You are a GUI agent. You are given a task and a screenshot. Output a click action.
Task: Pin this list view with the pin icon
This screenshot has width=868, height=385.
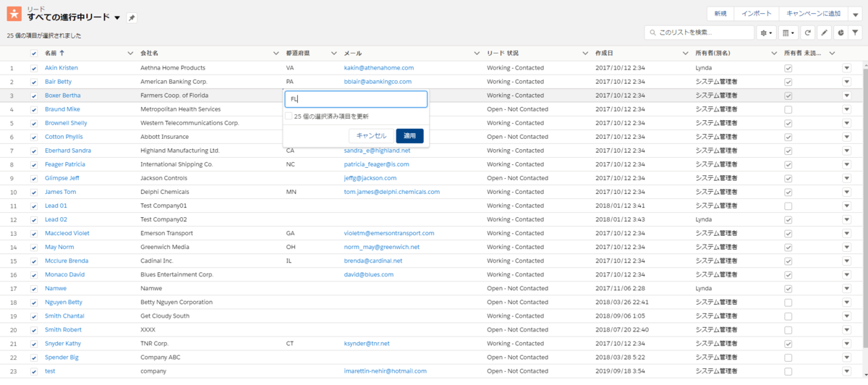tap(131, 17)
